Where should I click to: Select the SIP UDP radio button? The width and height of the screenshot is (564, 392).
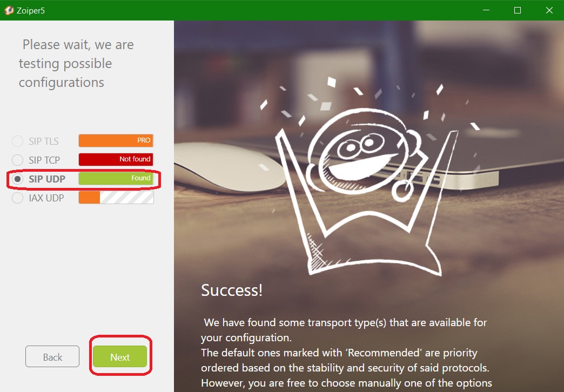[18, 179]
